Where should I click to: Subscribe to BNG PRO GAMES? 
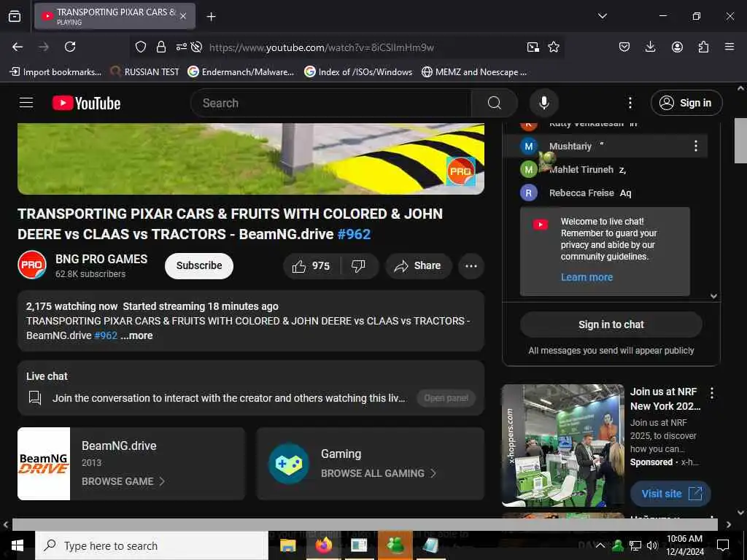coord(199,265)
